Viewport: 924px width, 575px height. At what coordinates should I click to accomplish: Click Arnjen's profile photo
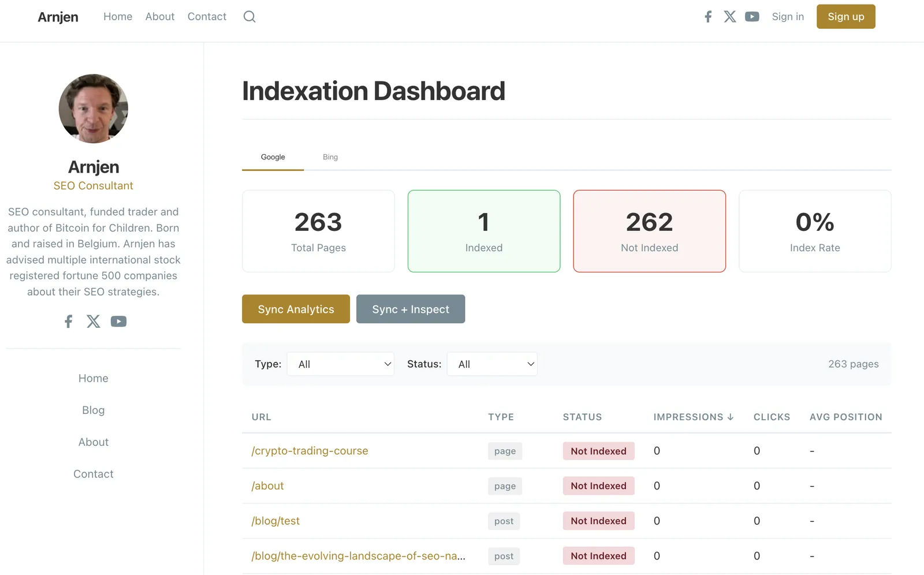[93, 109]
